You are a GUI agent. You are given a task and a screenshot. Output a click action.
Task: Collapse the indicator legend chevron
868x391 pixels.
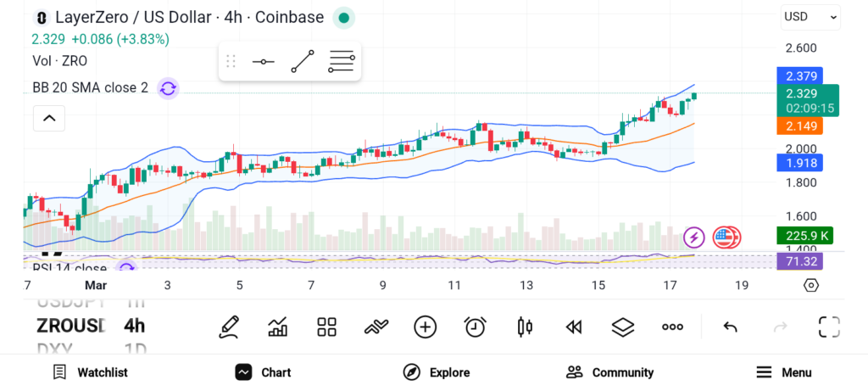tap(49, 119)
